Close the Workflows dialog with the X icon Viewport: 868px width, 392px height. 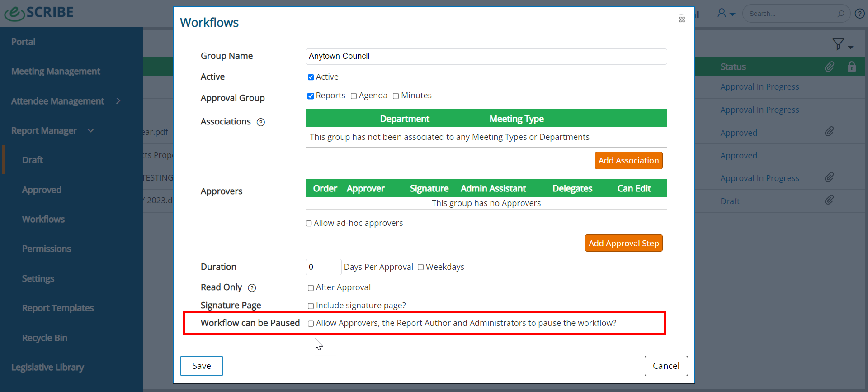(682, 19)
